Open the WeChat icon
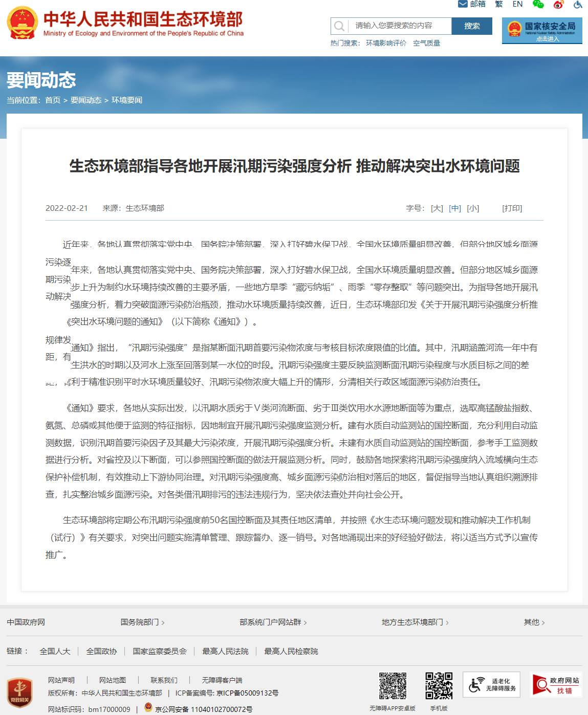The height and width of the screenshot is (715, 588). point(538,4)
